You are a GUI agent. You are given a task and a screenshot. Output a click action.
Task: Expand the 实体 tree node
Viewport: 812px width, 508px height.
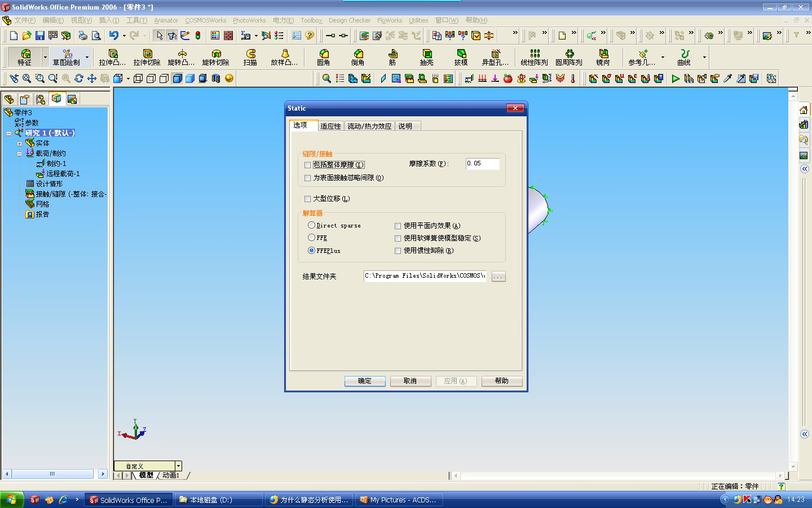click(19, 143)
